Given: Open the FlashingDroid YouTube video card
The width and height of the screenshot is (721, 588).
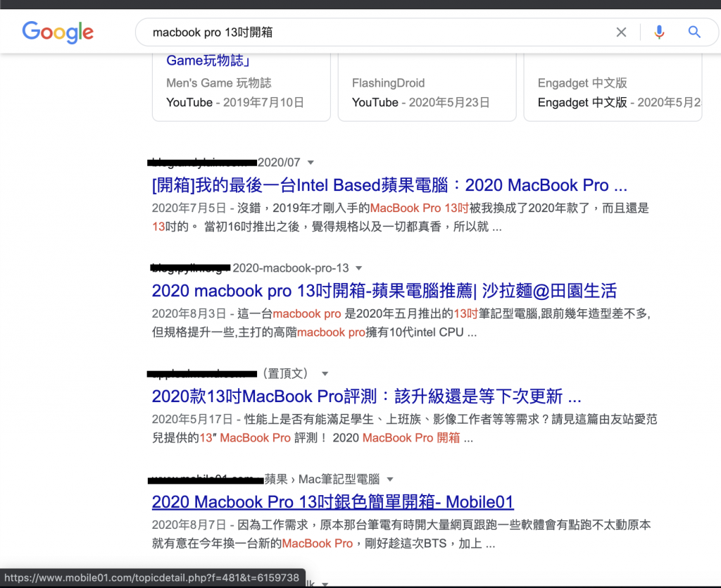Looking at the screenshot, I should pyautogui.click(x=427, y=87).
